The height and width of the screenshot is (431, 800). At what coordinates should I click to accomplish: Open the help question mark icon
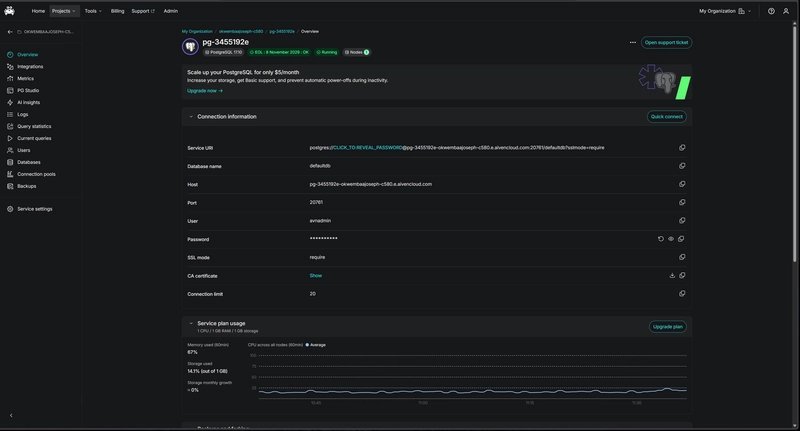(x=771, y=11)
